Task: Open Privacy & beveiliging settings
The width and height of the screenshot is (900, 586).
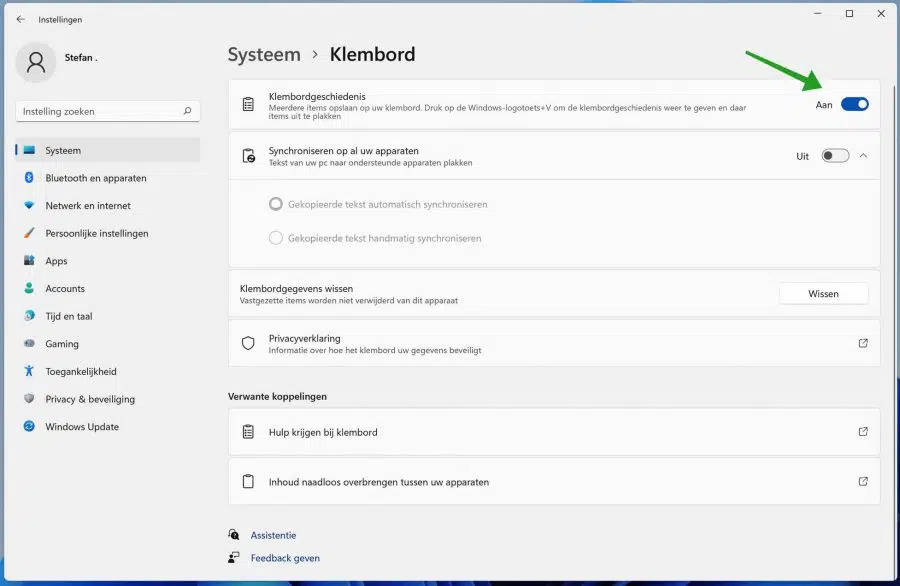Action: point(108,399)
